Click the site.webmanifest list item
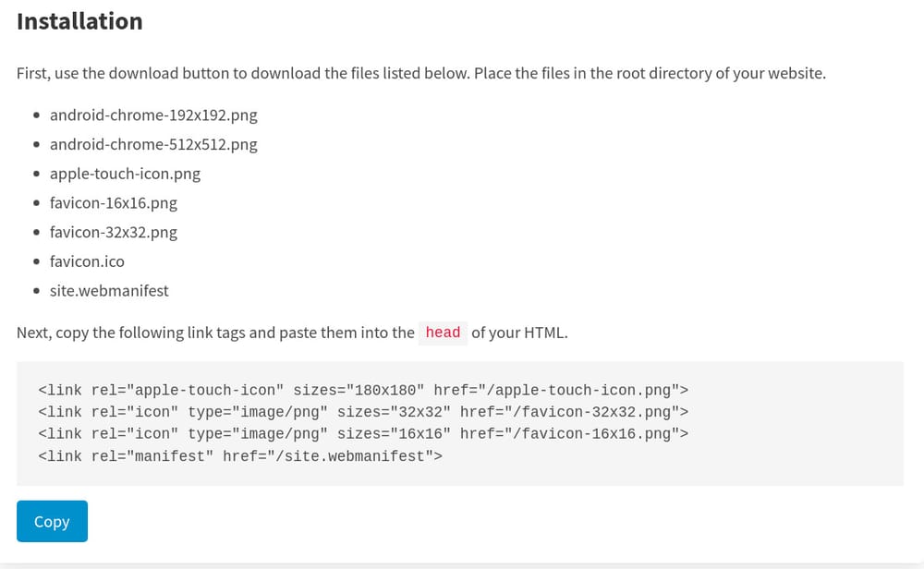 pyautogui.click(x=109, y=290)
